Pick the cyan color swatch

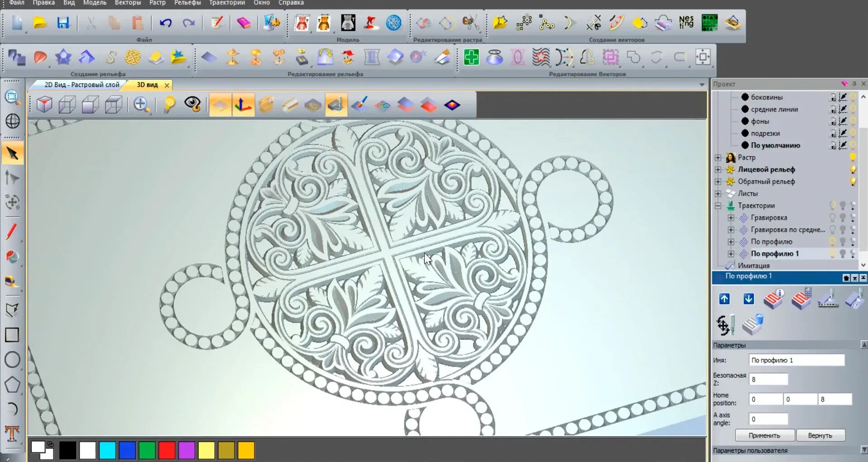[x=107, y=450]
